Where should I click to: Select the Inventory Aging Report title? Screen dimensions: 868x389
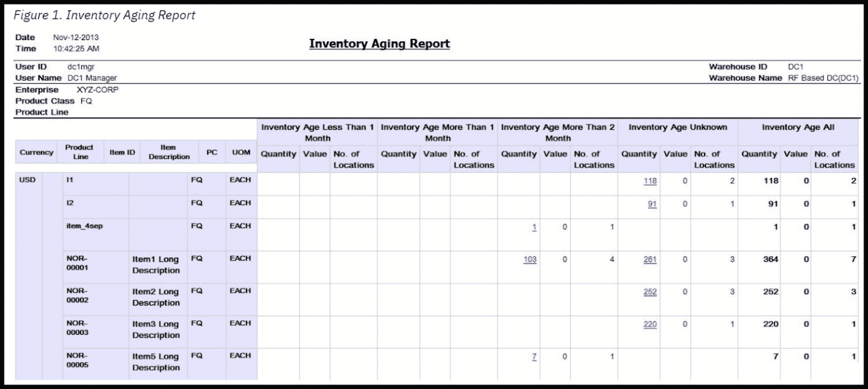(x=379, y=44)
